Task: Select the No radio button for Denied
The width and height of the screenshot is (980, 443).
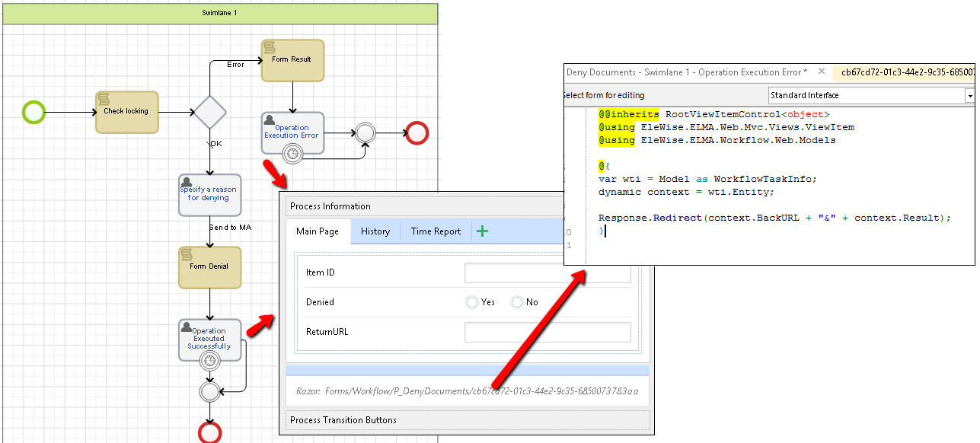Action: click(x=517, y=302)
